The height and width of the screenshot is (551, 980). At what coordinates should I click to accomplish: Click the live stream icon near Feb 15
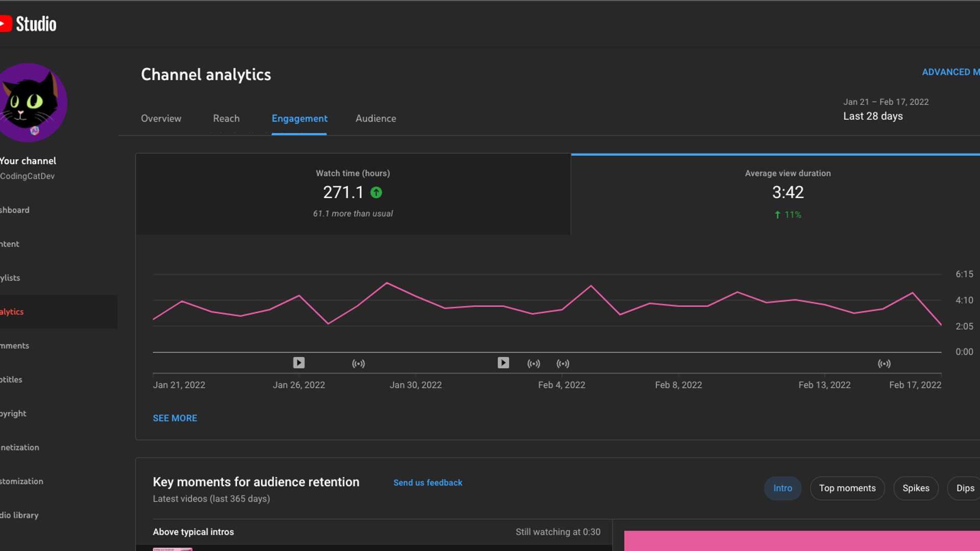click(884, 364)
